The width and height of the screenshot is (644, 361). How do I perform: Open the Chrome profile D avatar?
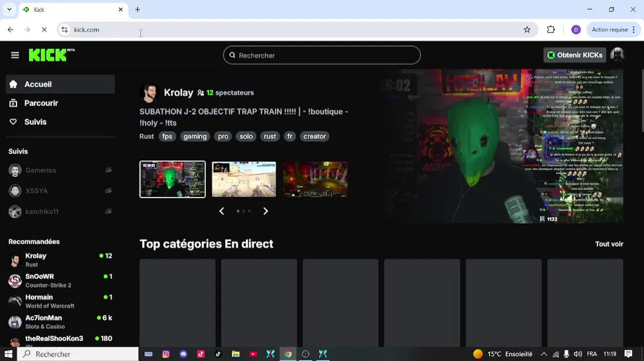(x=576, y=30)
